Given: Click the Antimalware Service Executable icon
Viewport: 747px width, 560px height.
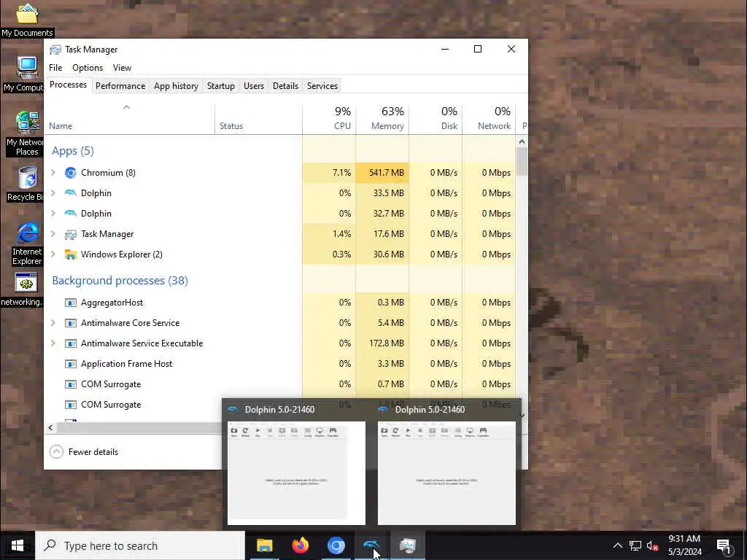Looking at the screenshot, I should pyautogui.click(x=71, y=343).
